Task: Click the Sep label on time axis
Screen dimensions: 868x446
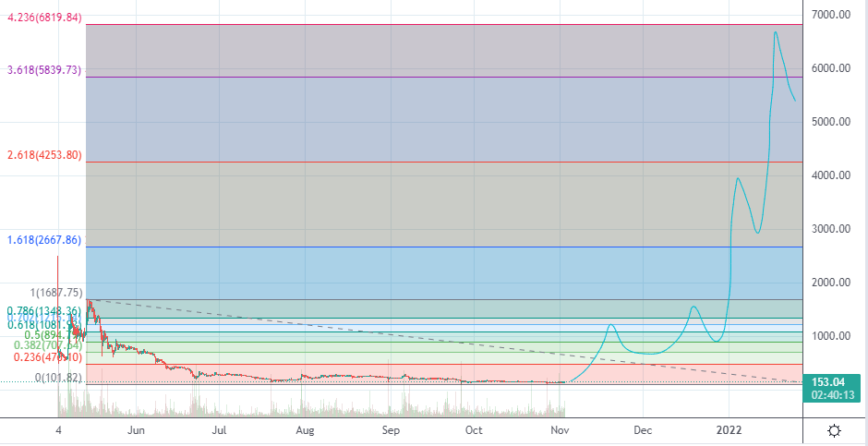Action: pyautogui.click(x=391, y=430)
